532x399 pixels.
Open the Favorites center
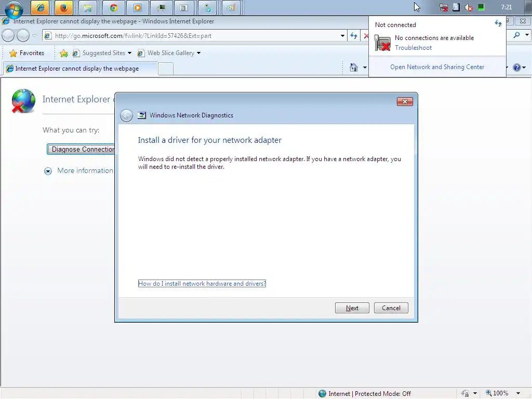point(27,53)
